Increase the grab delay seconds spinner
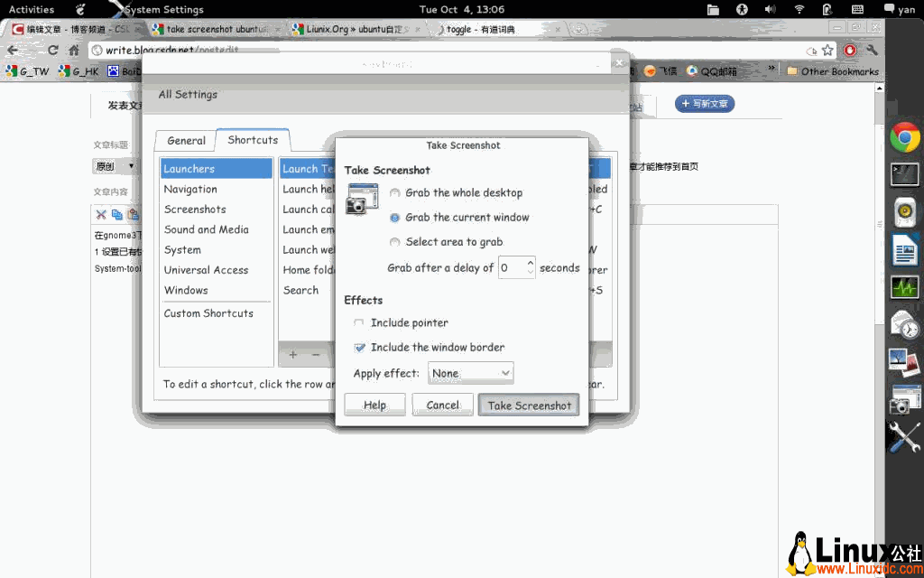Image resolution: width=924 pixels, height=578 pixels. pos(530,263)
